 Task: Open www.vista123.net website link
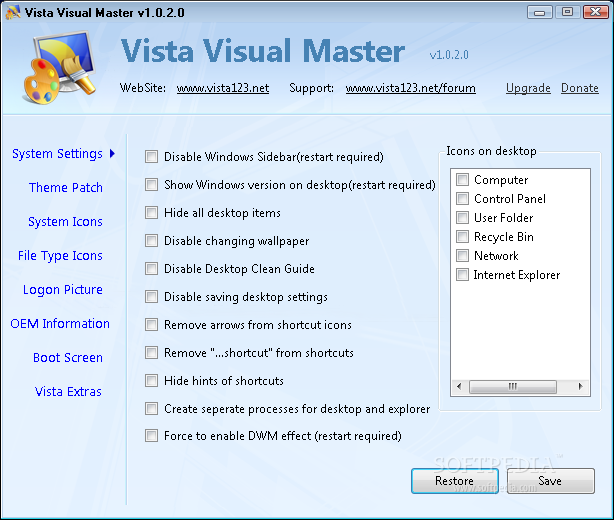(x=223, y=88)
